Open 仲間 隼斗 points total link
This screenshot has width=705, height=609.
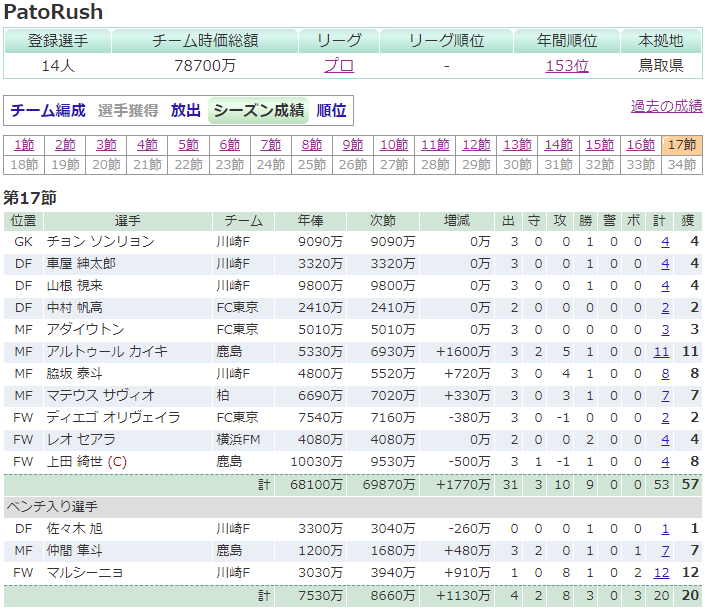pyautogui.click(x=665, y=551)
